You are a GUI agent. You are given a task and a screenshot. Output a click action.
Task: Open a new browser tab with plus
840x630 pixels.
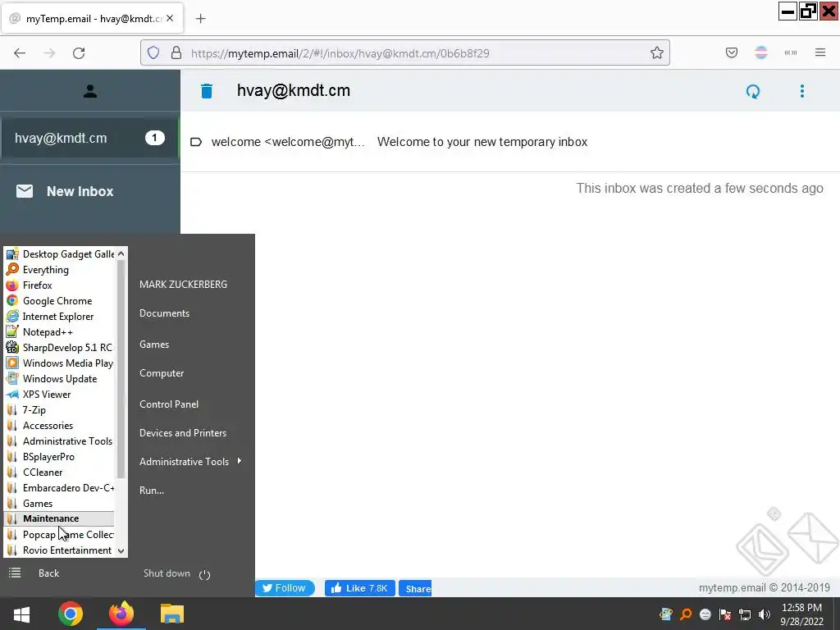coord(200,19)
